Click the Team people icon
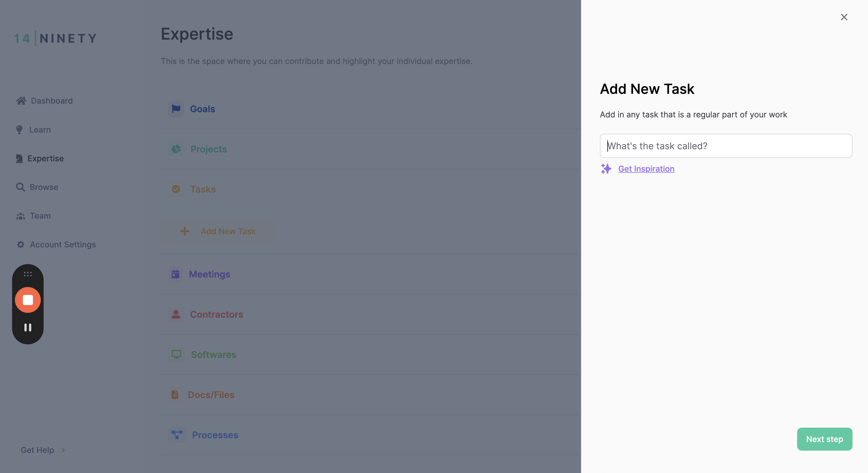 21,216
